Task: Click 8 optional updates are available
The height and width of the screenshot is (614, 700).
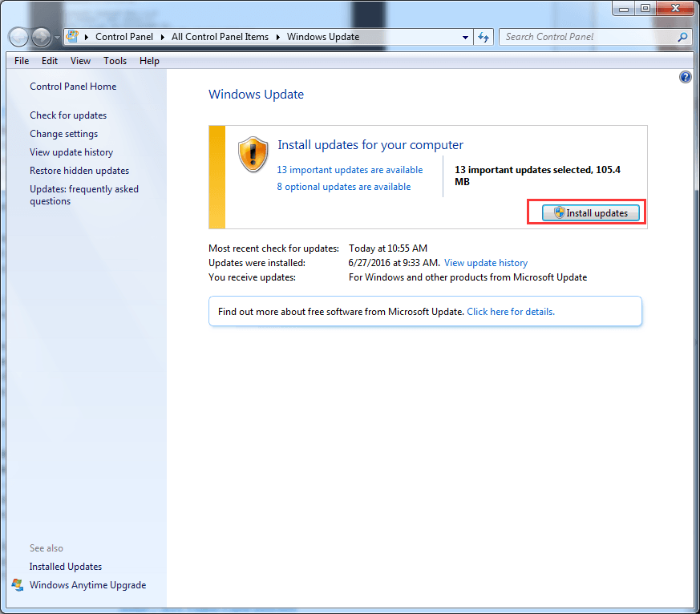Action: pos(344,187)
